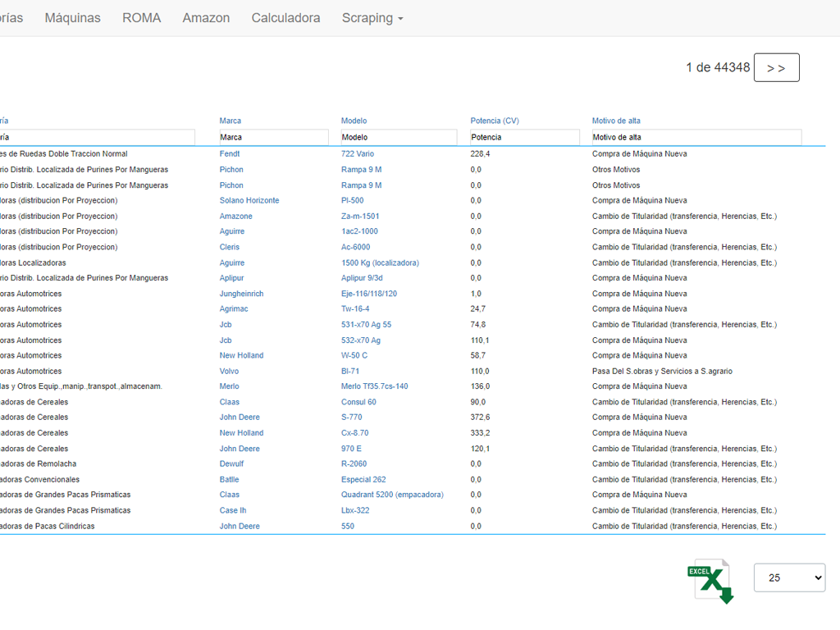Open the 550 model link
The height and width of the screenshot is (630, 840).
click(348, 526)
